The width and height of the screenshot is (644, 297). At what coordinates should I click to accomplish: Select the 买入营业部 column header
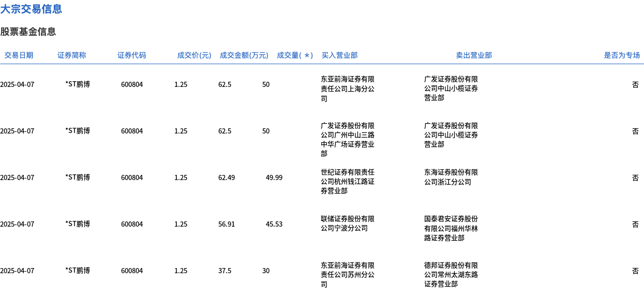pos(339,55)
